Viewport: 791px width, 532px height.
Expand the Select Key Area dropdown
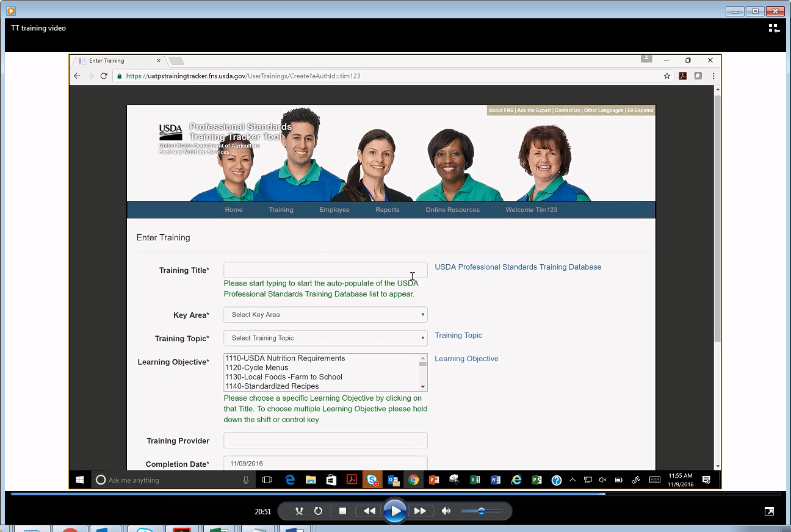(325, 315)
